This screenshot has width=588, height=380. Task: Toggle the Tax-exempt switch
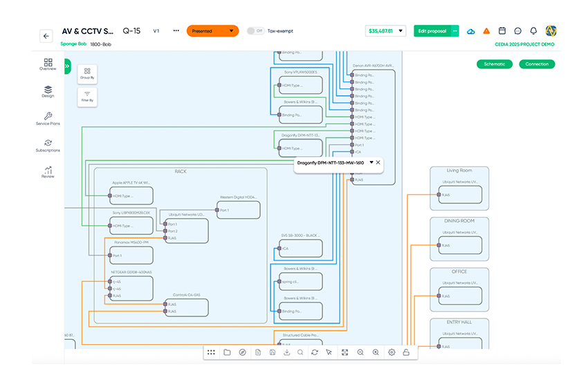click(255, 31)
